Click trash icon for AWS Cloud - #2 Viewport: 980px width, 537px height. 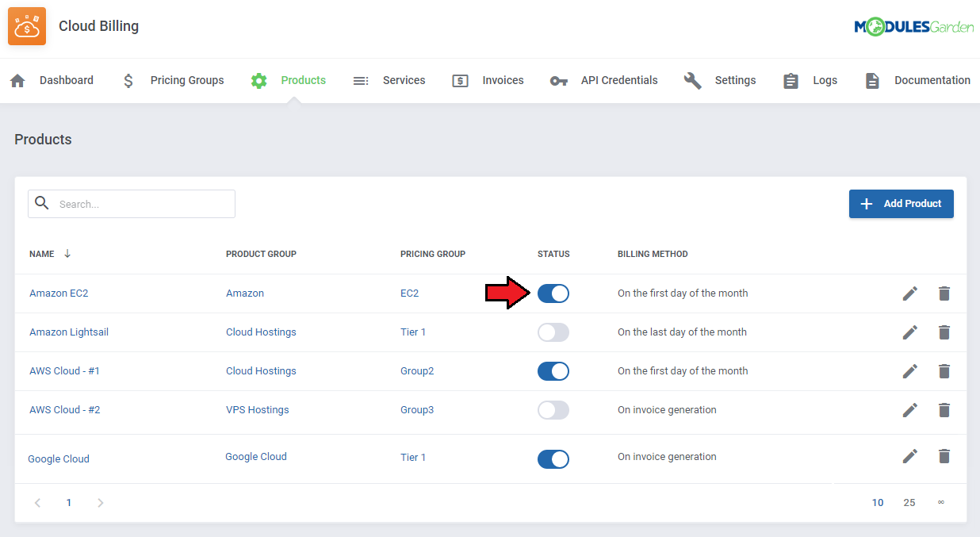pos(944,410)
